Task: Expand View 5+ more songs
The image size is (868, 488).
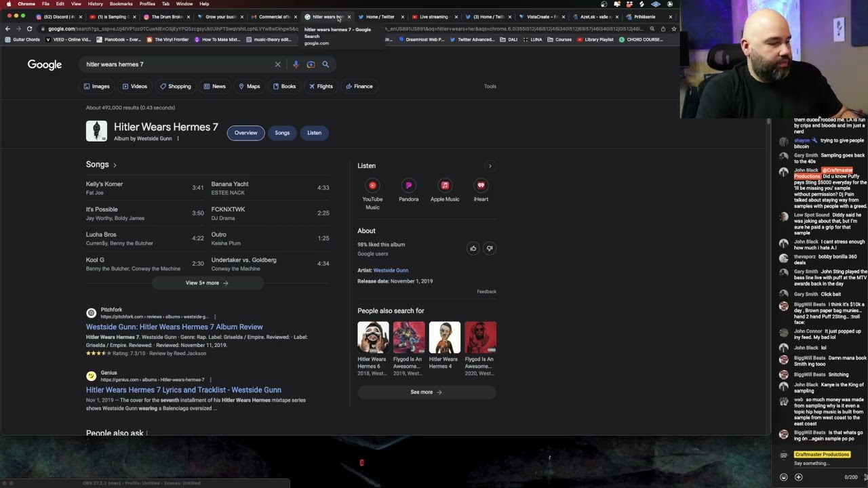Action: 207,283
